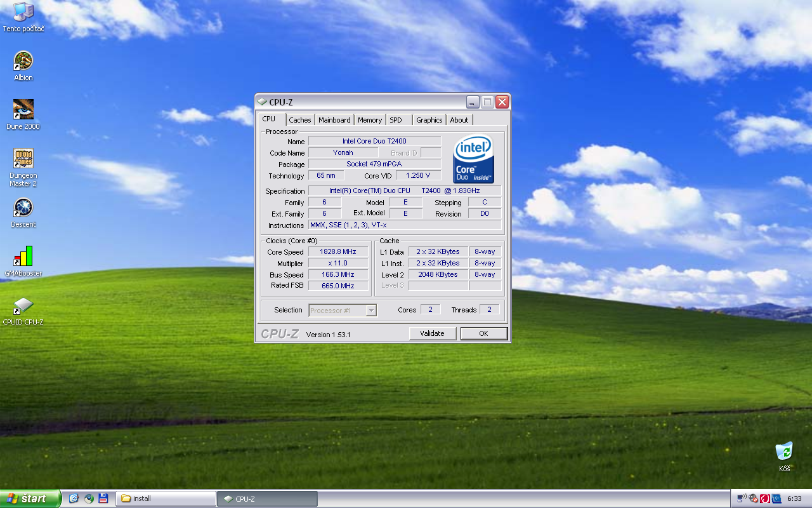Click the OK button in CPU-Z

coord(484,333)
